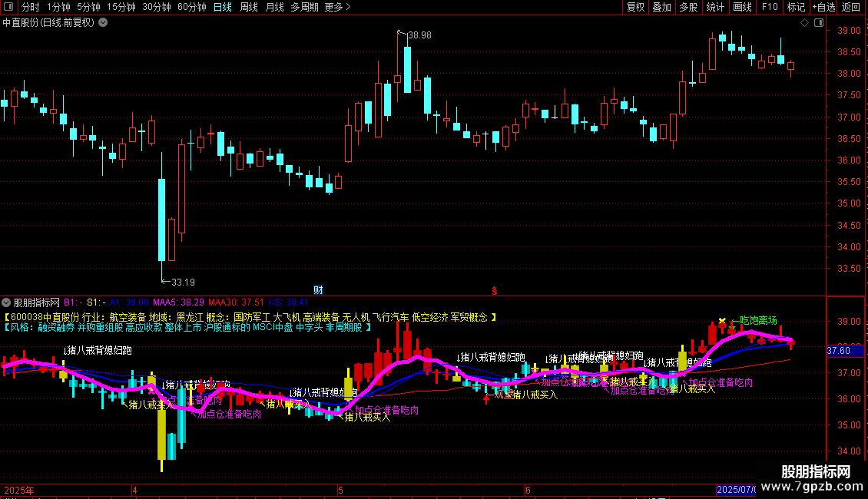Select the 1分钟 period

58,7
